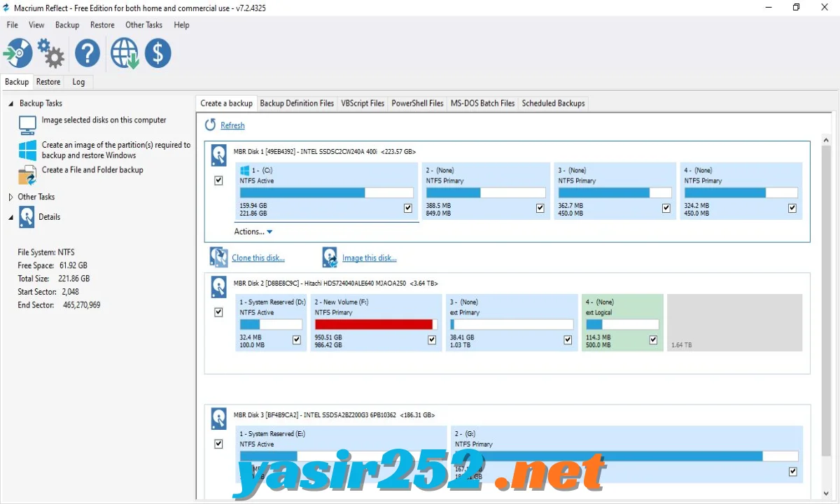Toggle the checkbox for partition 1 (C:)
Image resolution: width=840 pixels, height=504 pixels.
click(x=408, y=208)
